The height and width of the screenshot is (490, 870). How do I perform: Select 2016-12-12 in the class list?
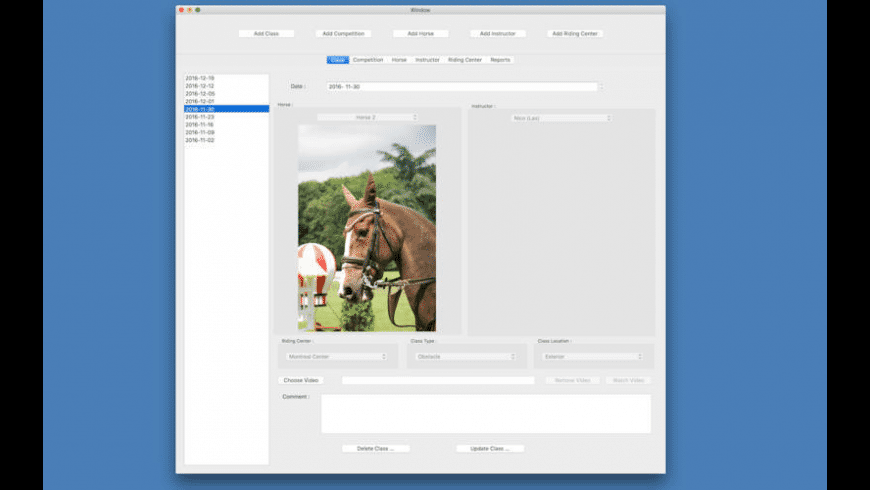[226, 86]
